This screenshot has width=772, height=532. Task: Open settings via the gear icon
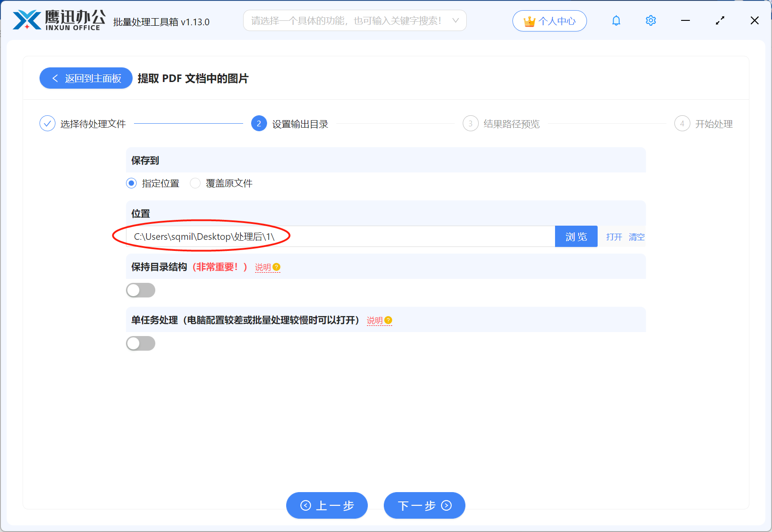[x=650, y=20]
